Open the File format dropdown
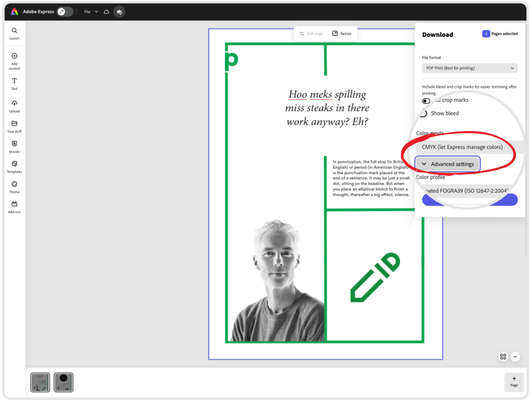Screen dimensions: 532x403 (x=469, y=68)
